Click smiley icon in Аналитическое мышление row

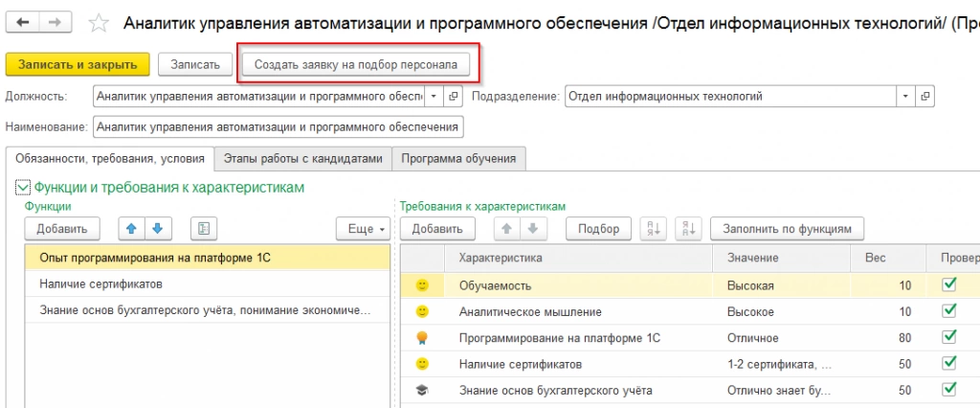(422, 311)
